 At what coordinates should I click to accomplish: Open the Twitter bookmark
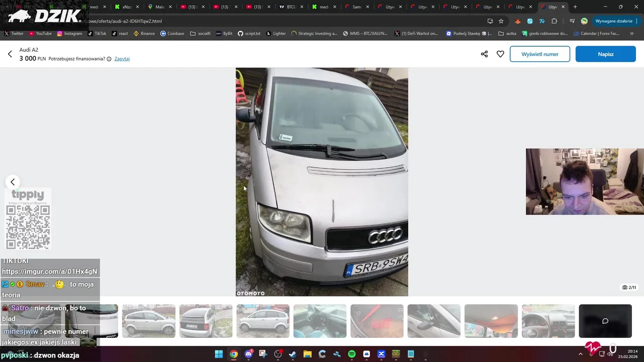coord(14,34)
